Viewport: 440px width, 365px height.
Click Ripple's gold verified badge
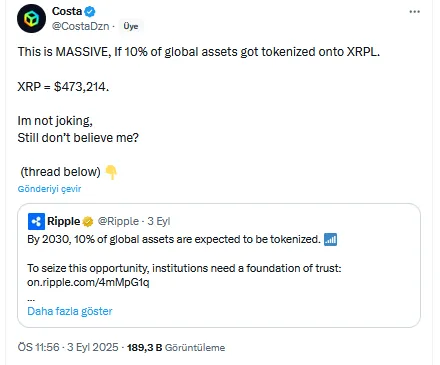coord(88,221)
